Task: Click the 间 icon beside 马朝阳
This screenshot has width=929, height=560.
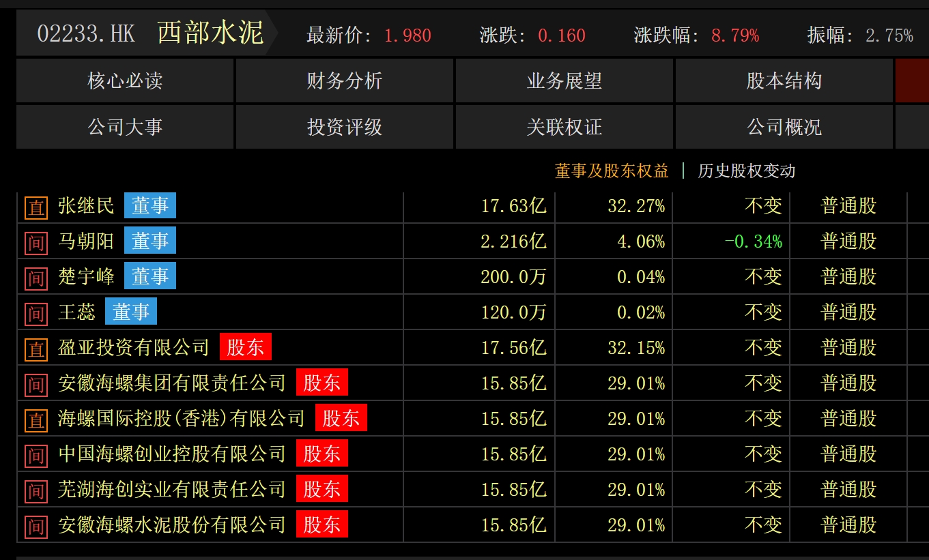Action: click(x=36, y=243)
